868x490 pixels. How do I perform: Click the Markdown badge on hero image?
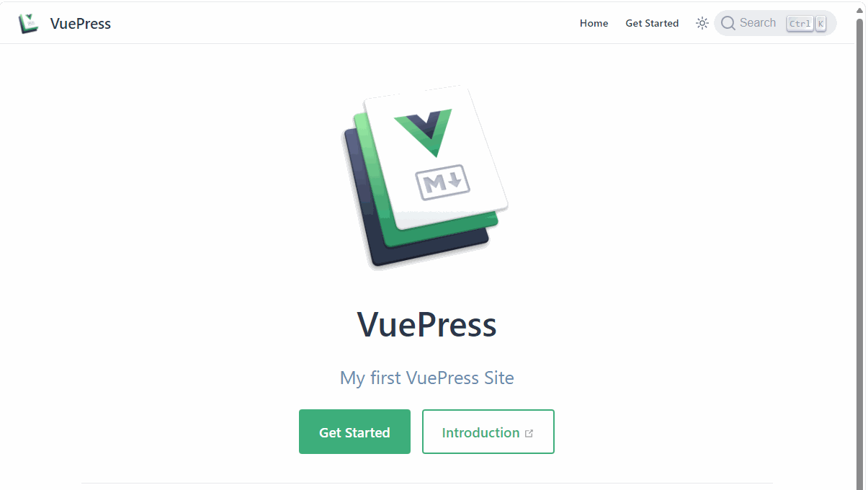coord(442,182)
